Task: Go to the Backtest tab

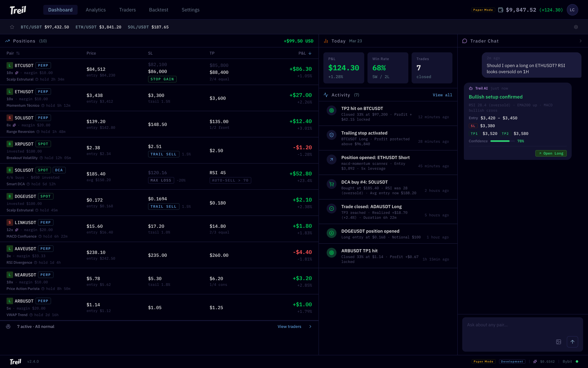Action: (x=158, y=10)
